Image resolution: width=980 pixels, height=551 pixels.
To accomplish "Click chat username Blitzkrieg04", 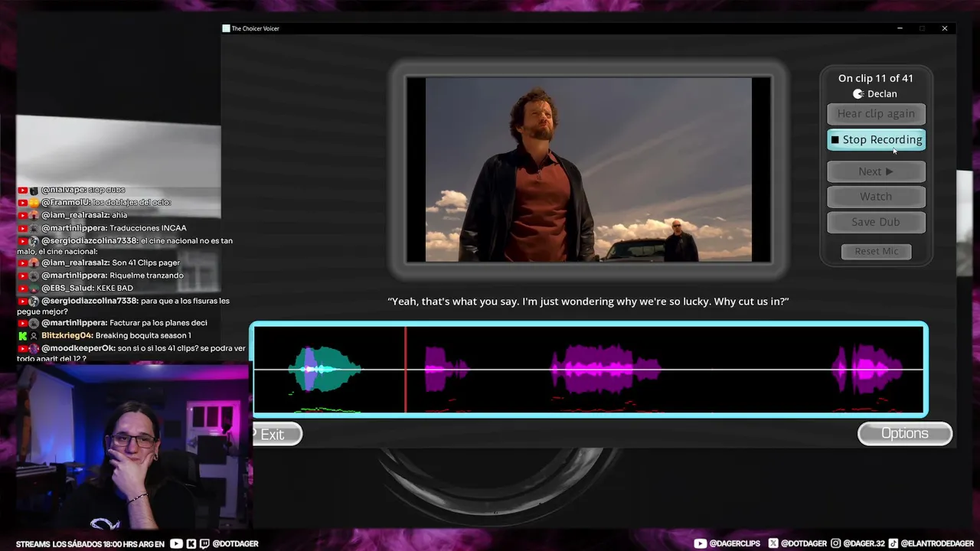I will (67, 336).
